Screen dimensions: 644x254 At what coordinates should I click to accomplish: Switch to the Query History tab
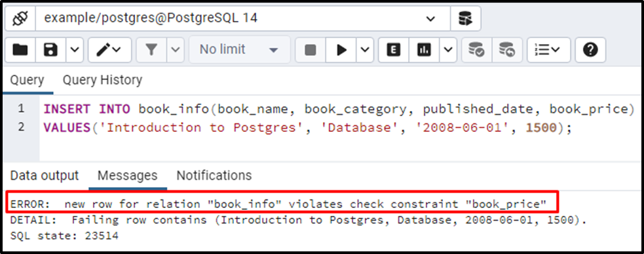(x=102, y=80)
